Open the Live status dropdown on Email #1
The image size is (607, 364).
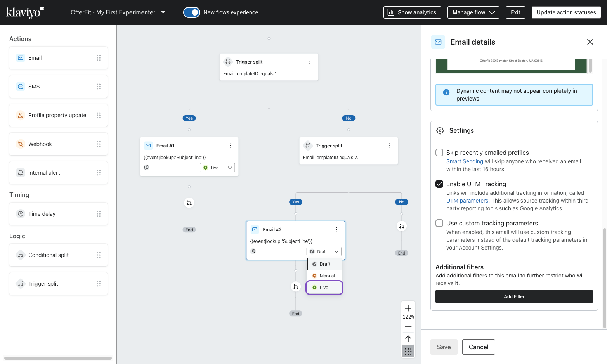pos(217,167)
